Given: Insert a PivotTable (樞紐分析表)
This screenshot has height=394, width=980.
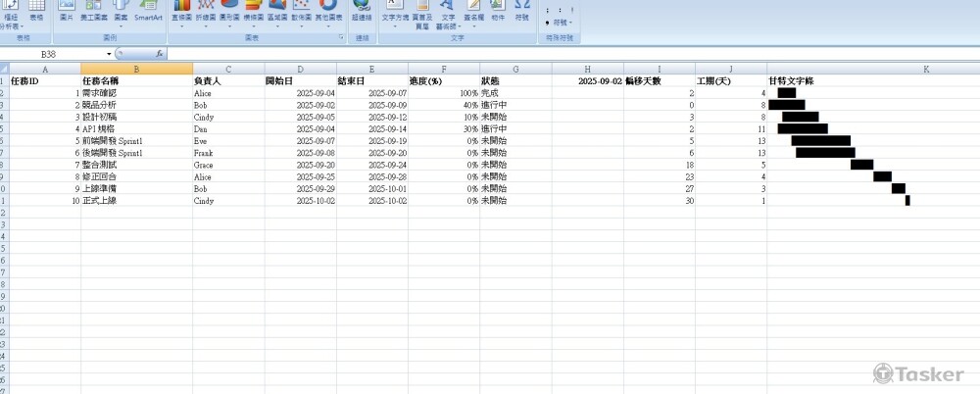Looking at the screenshot, I should 12,15.
